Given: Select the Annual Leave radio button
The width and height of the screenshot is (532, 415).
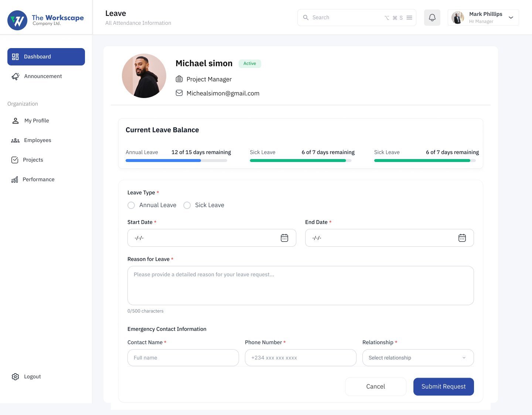Looking at the screenshot, I should coord(131,205).
